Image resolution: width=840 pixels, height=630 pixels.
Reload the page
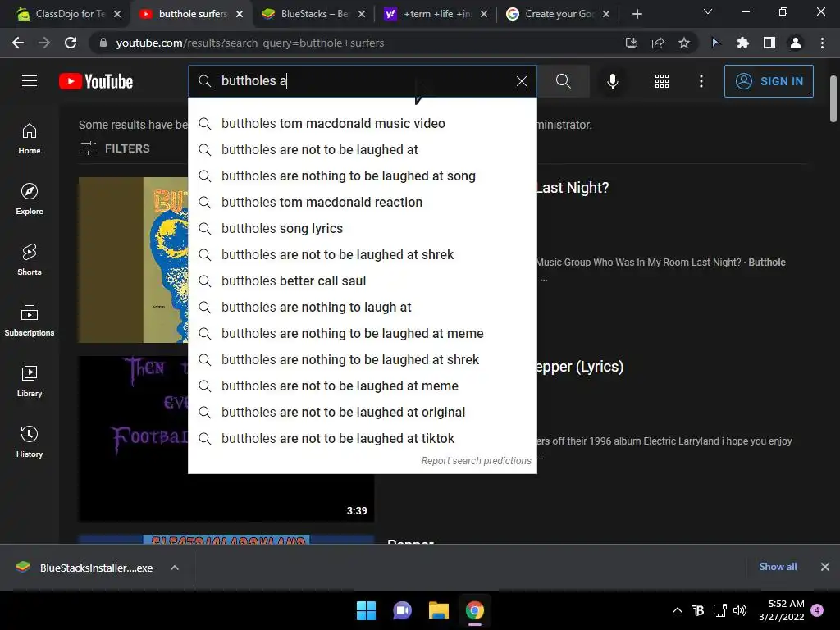[71, 43]
